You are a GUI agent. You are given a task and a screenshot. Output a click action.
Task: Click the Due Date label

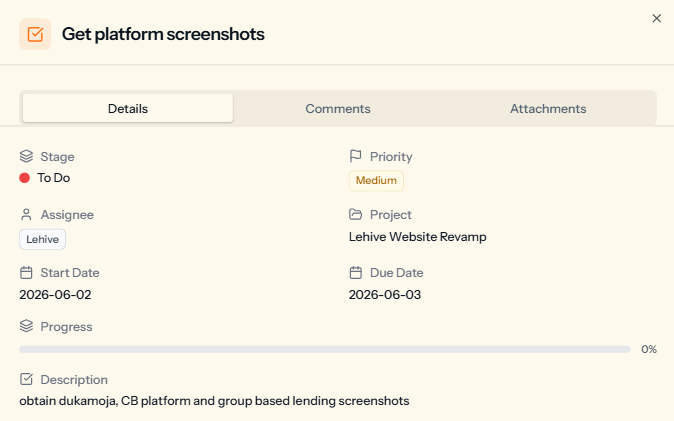click(x=396, y=273)
